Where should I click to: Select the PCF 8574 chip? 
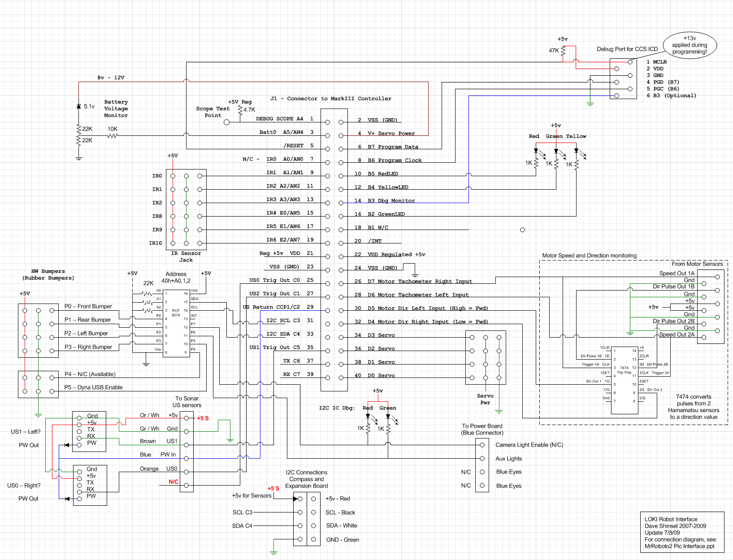click(x=176, y=322)
